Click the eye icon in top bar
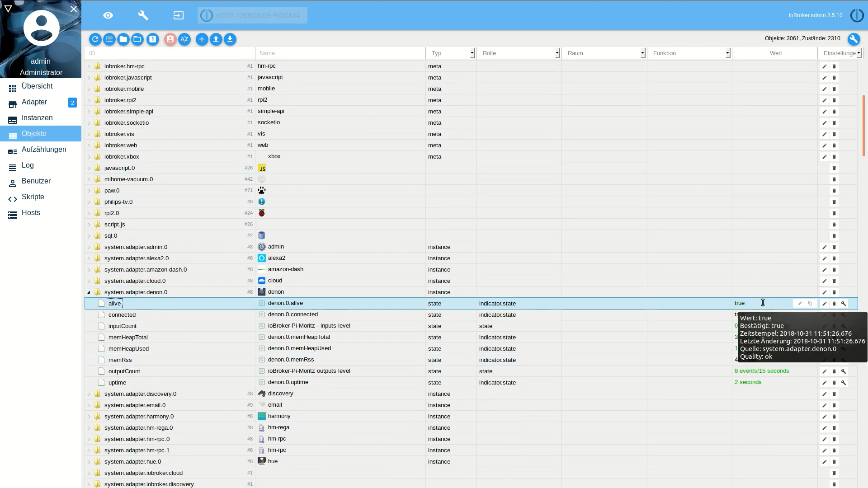The width and height of the screenshot is (868, 488). [108, 15]
